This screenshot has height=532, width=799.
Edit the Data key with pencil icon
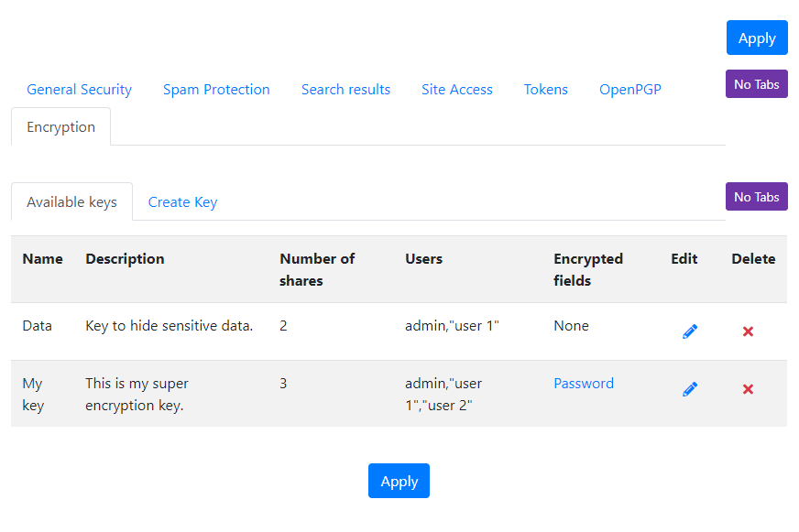pos(689,331)
